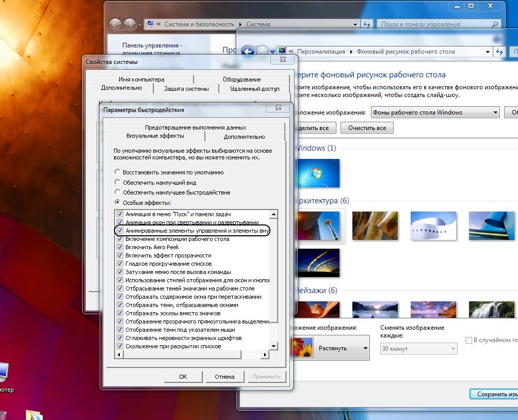
Task: Select Обеспечить наилучшее быстродействие radio button
Action: (x=118, y=192)
